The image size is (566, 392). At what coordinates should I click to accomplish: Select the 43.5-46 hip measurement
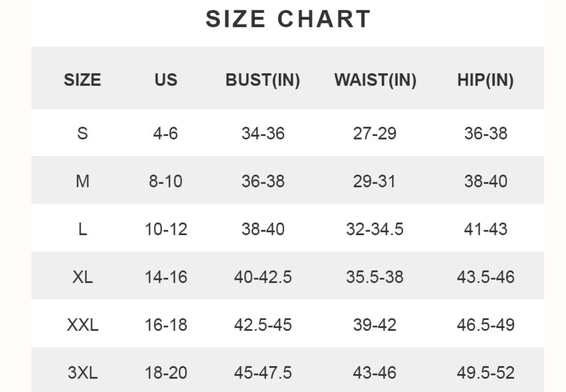485,277
